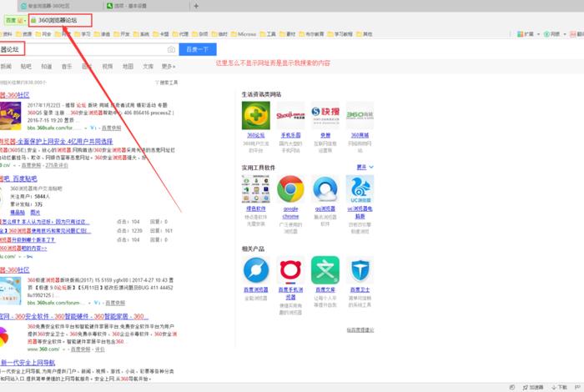The width and height of the screenshot is (584, 392).
Task: Click the colorful 360 logo thumbnail
Action: (3, 337)
